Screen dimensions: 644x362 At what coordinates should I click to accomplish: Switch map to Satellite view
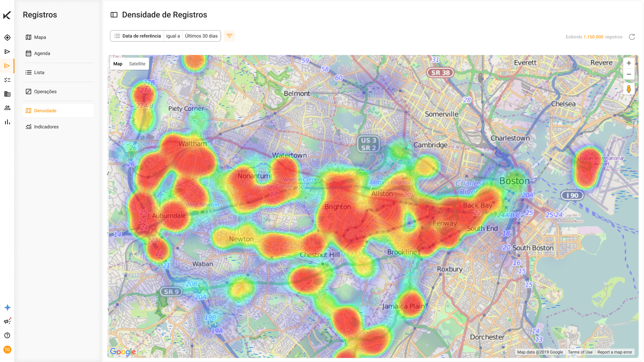coord(137,64)
